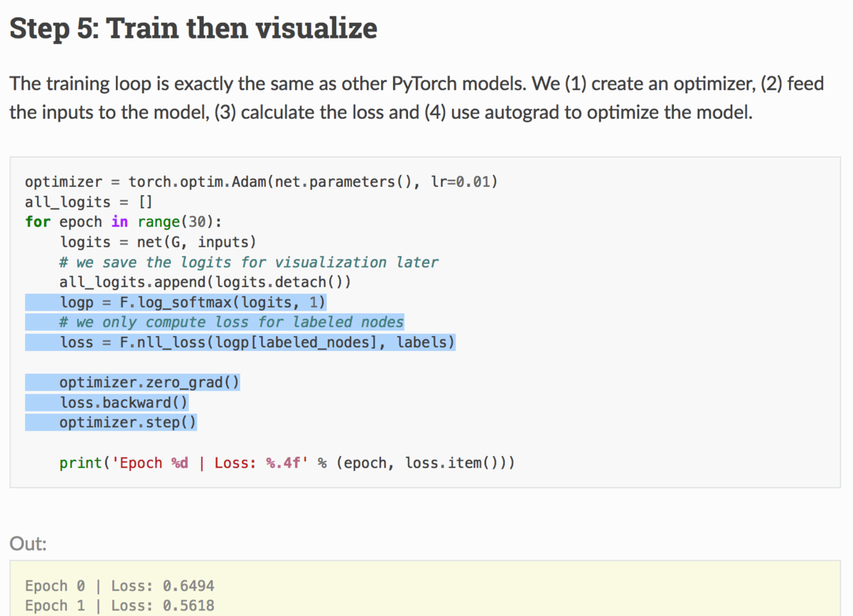Click the word "autograd" in the paragraph
This screenshot has width=853, height=616.
pyautogui.click(x=522, y=112)
